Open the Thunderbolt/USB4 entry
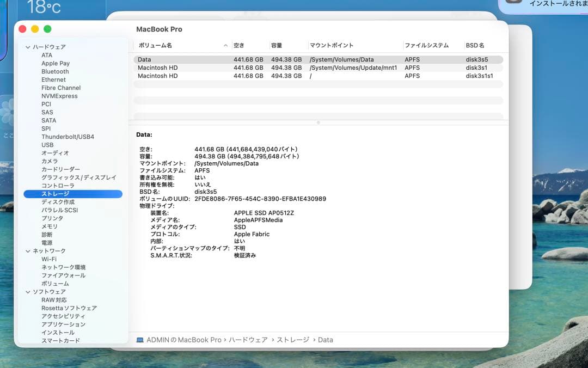This screenshot has height=368, width=588. click(68, 137)
